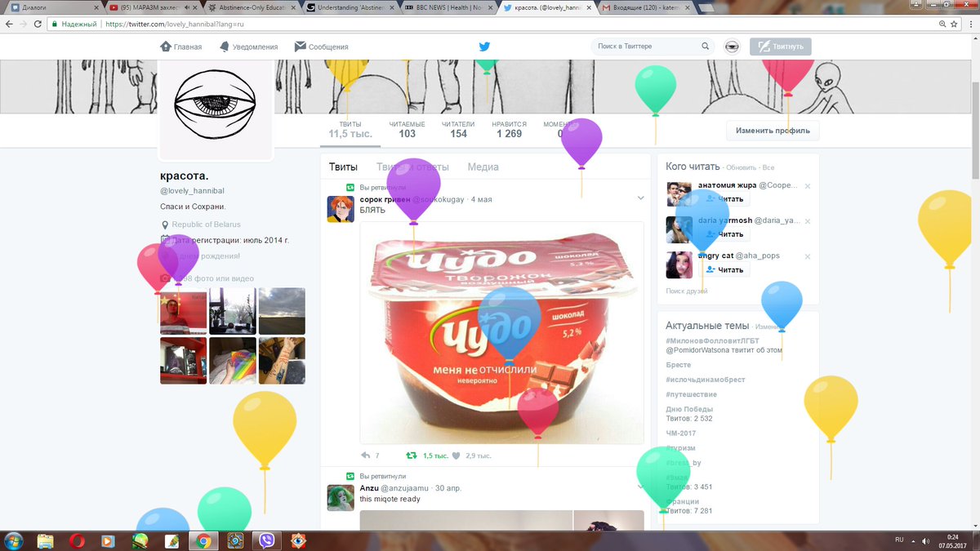This screenshot has width=980, height=551.
Task: Open the ЧИТАЕМЫЕ 103 stat
Action: coord(407,130)
